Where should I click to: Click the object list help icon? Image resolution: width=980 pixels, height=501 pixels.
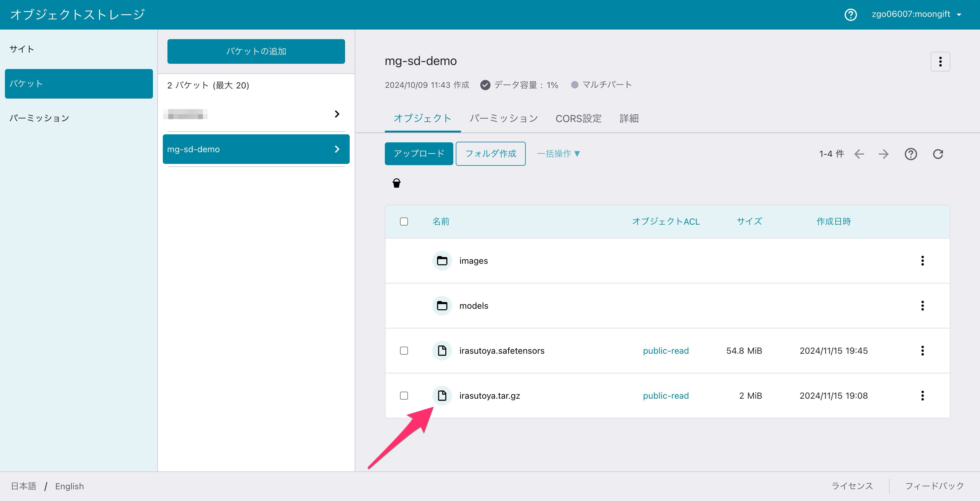point(910,154)
